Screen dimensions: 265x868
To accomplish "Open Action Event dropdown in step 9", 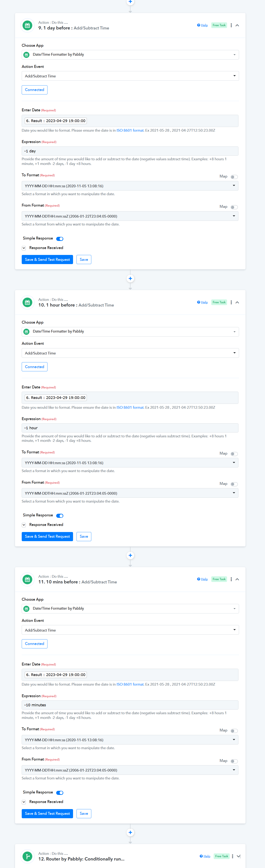I will (x=130, y=76).
